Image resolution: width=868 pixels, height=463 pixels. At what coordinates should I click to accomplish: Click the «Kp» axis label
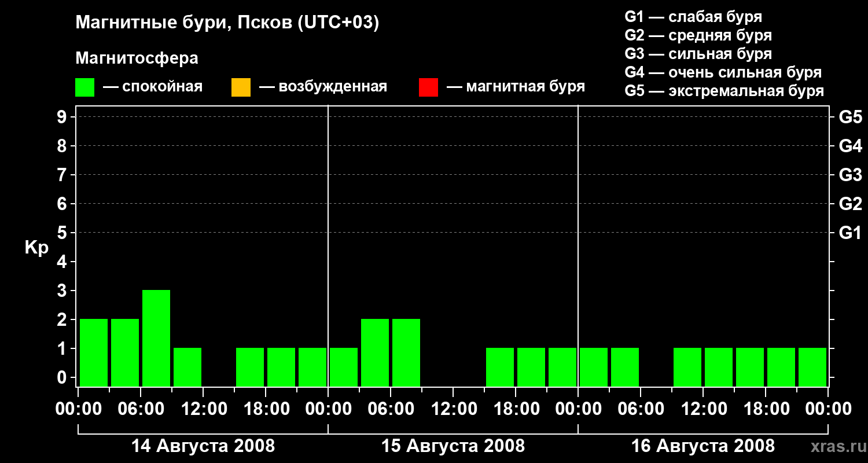[36, 247]
